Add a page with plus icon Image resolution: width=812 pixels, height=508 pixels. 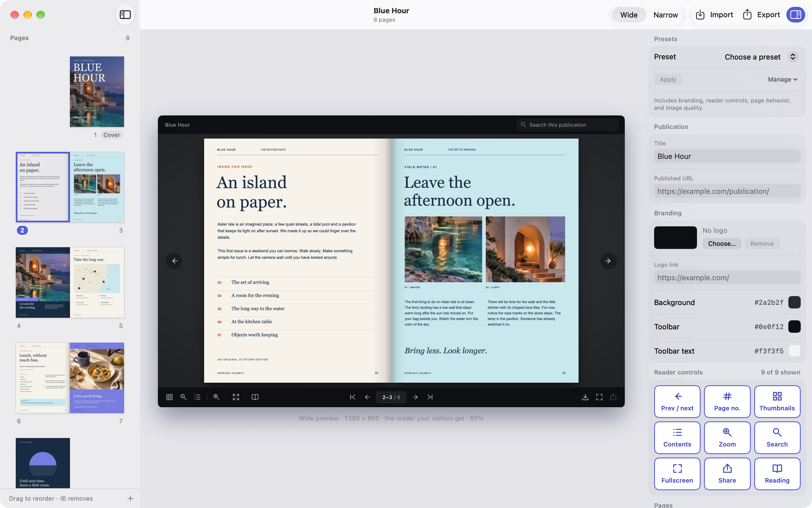coord(130,499)
